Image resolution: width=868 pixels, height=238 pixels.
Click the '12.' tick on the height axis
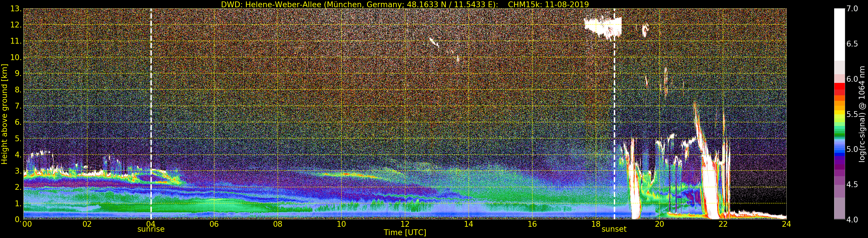[16, 25]
